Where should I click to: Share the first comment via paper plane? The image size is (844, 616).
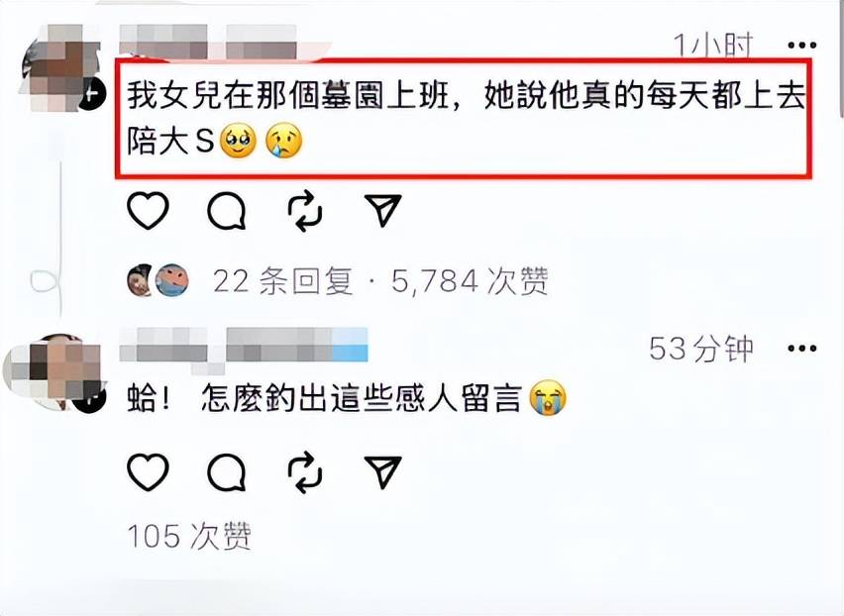pos(382,210)
